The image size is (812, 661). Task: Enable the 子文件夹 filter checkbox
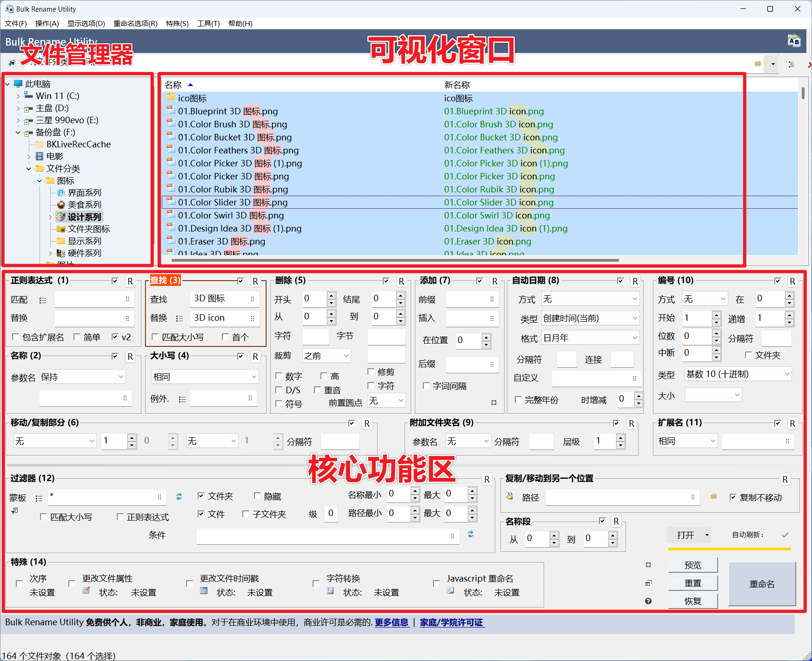click(246, 514)
